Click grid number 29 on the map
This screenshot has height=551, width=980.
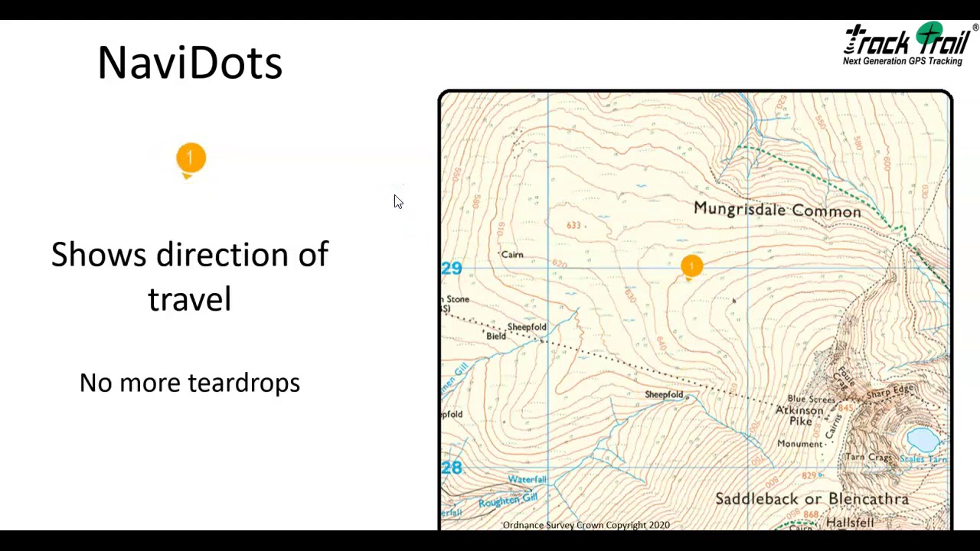click(x=452, y=269)
